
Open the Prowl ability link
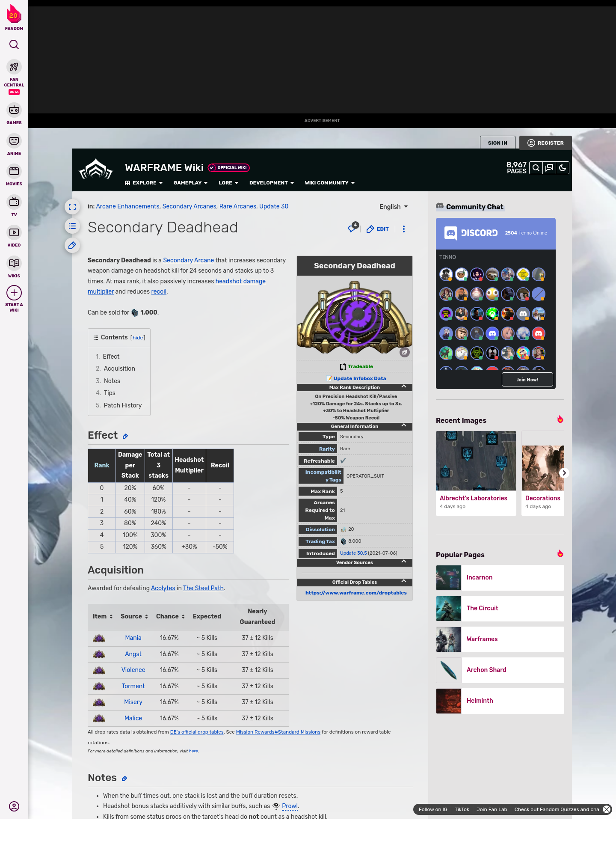(290, 806)
